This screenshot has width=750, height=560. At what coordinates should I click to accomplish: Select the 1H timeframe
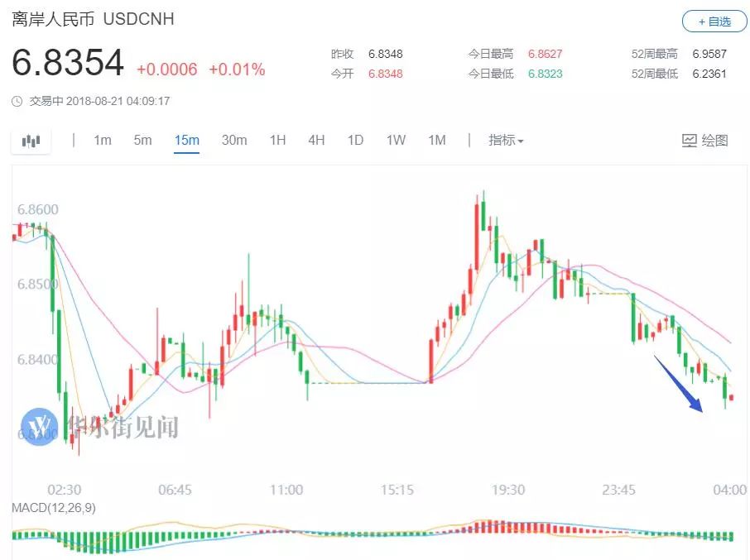(277, 140)
